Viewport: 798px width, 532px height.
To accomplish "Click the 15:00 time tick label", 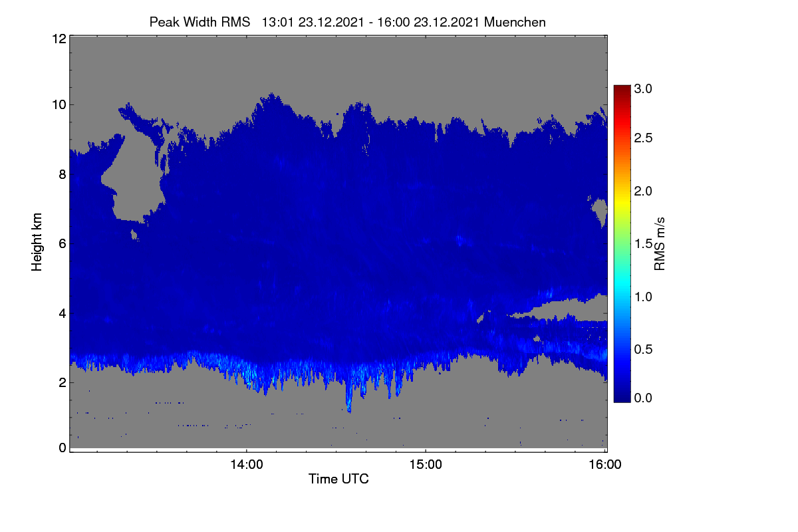I will pos(426,465).
